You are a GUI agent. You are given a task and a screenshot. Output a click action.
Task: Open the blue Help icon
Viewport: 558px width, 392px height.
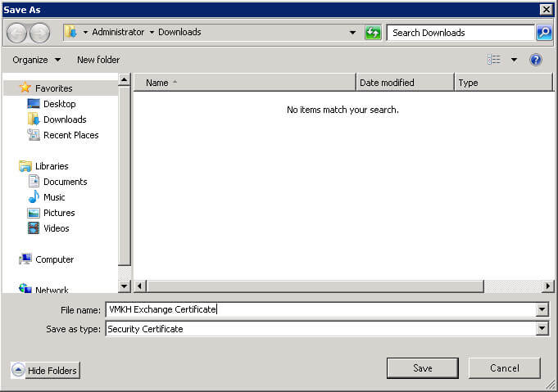click(x=536, y=60)
